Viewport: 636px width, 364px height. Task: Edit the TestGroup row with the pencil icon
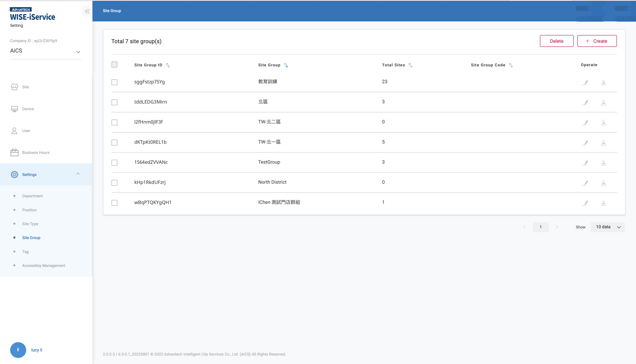click(x=585, y=163)
